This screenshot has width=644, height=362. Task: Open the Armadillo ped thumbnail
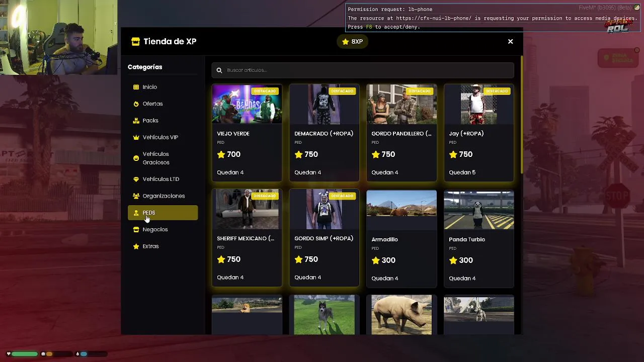point(401,210)
